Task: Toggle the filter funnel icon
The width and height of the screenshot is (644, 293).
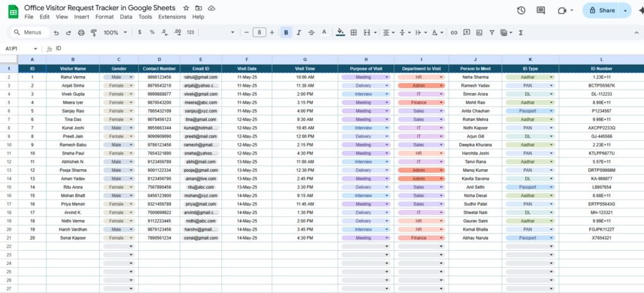Action: [492, 33]
